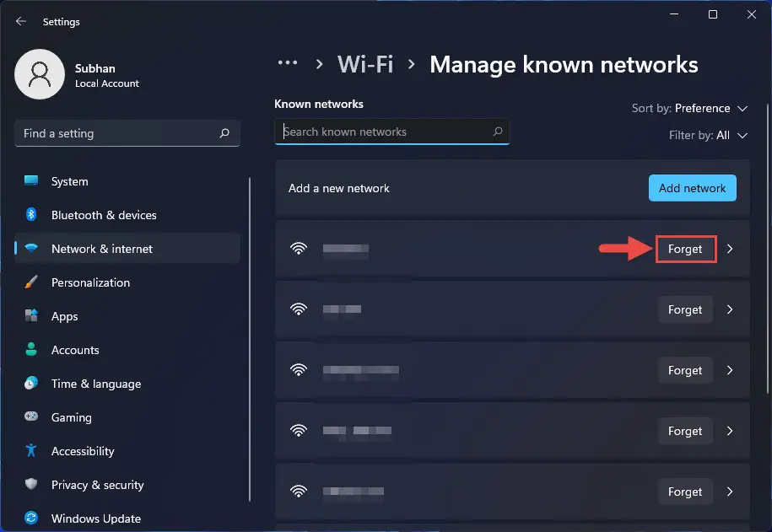772x532 pixels.
Task: Open Windows Update page
Action: [x=127, y=519]
